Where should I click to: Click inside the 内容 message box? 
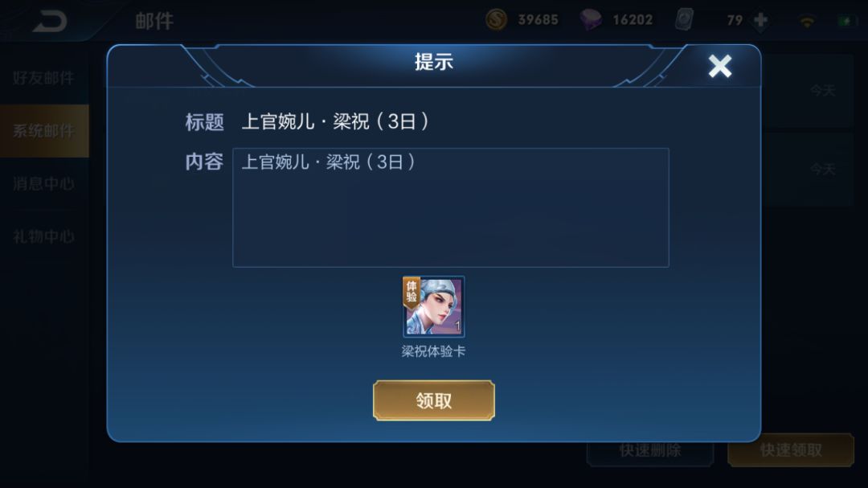[x=451, y=207]
